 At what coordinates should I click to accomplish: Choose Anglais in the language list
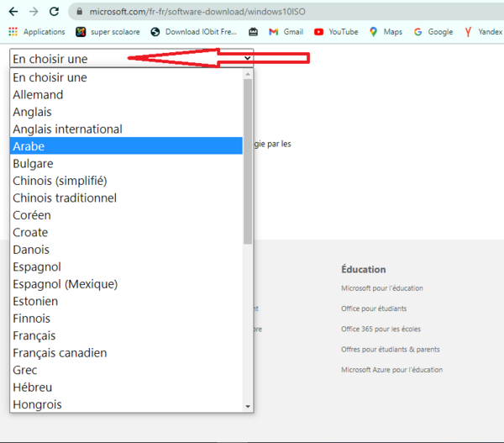pos(126,112)
